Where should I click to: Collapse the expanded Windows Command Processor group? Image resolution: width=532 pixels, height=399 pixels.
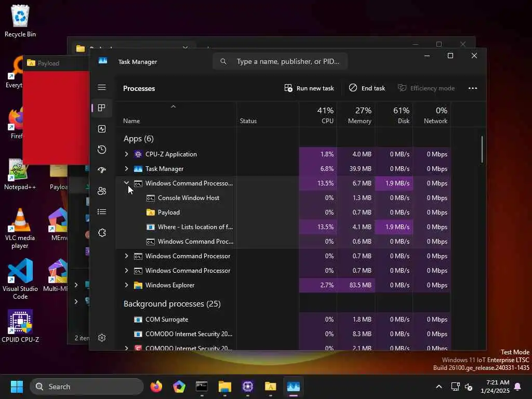[127, 183]
